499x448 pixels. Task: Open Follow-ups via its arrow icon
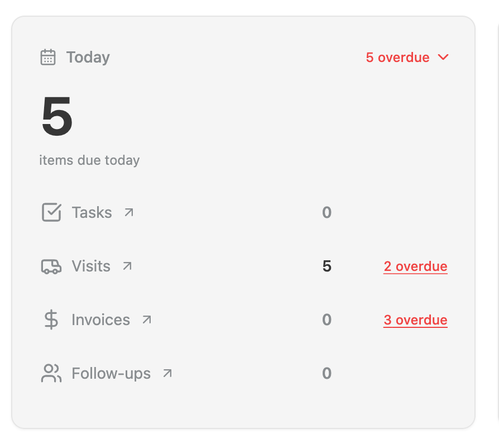167,373
